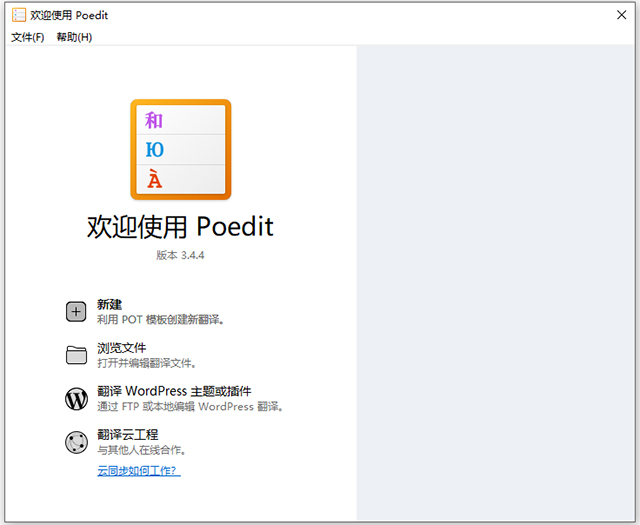640x525 pixels.
Task: Open the 云同步如何工作? link
Action: click(x=139, y=471)
